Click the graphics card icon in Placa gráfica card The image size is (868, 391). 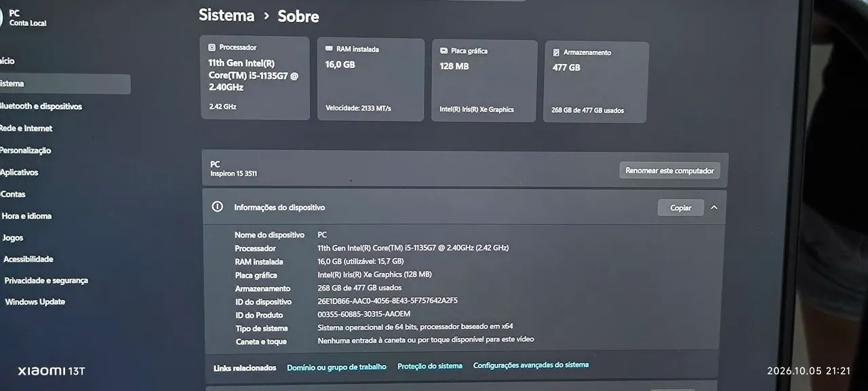click(443, 51)
